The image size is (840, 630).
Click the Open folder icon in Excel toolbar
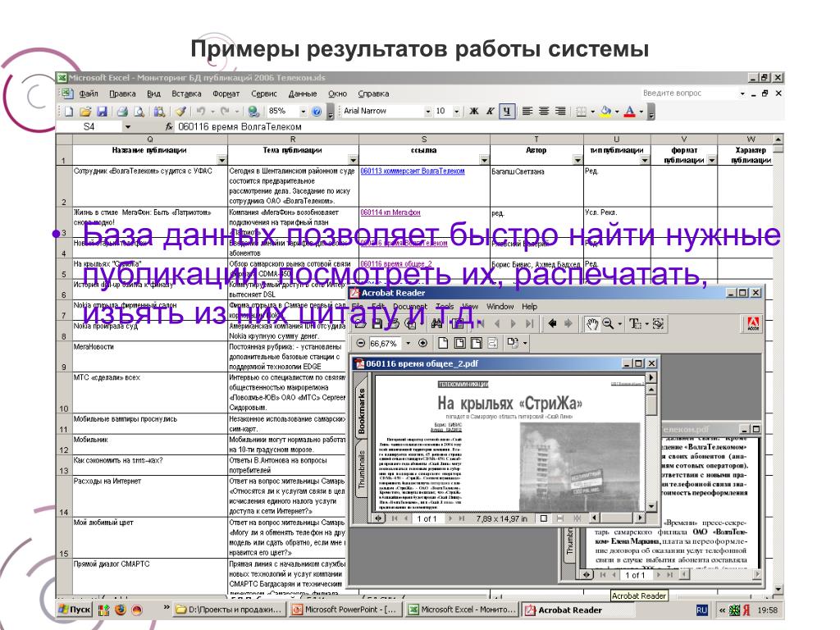[85, 112]
